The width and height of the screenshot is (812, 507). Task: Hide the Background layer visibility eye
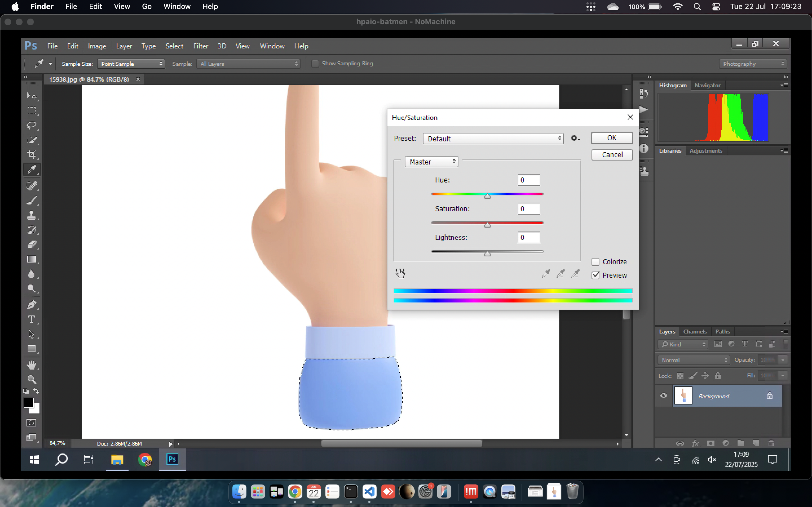click(x=663, y=396)
